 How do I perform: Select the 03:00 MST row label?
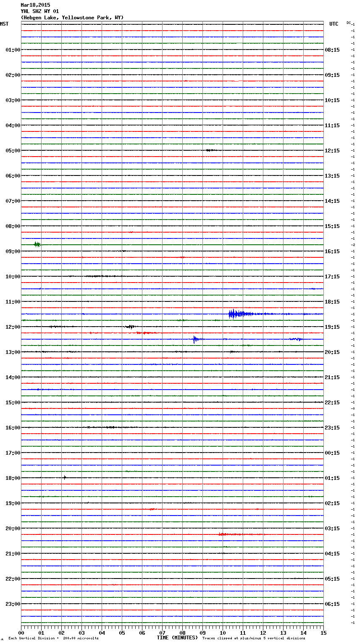(x=13, y=100)
